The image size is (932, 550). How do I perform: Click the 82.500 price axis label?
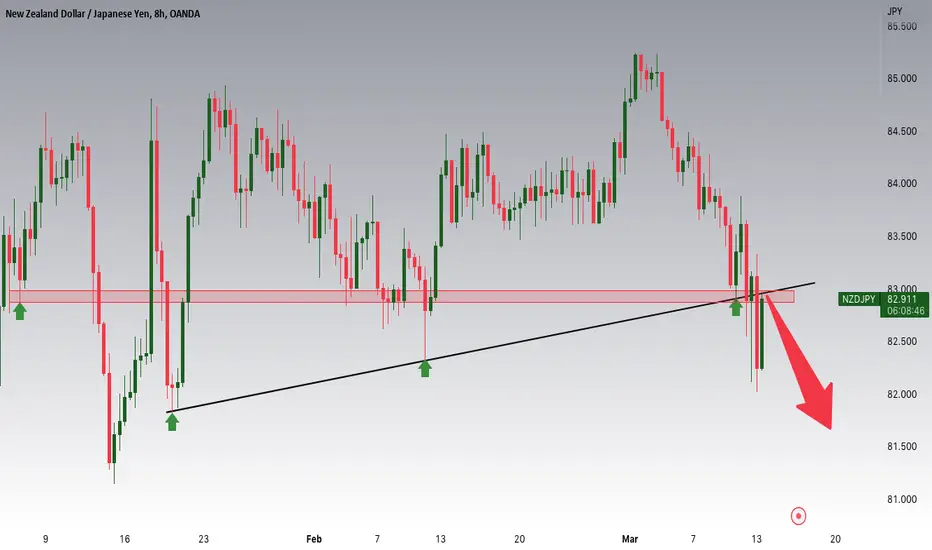pyautogui.click(x=902, y=342)
